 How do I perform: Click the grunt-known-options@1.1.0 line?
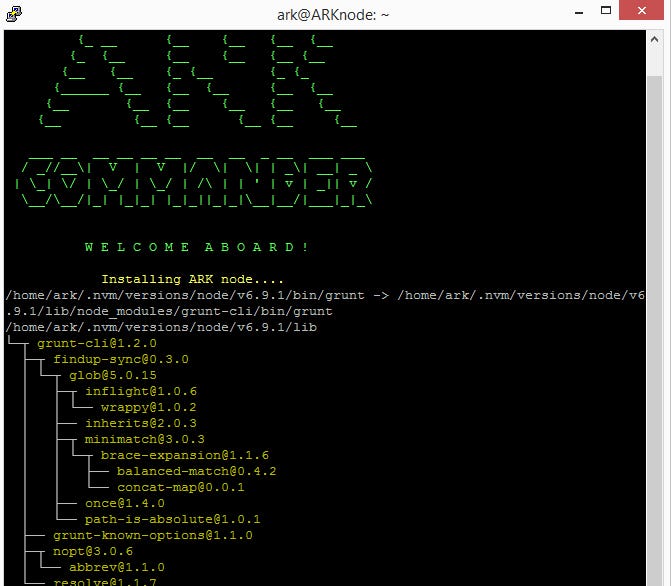coord(153,535)
